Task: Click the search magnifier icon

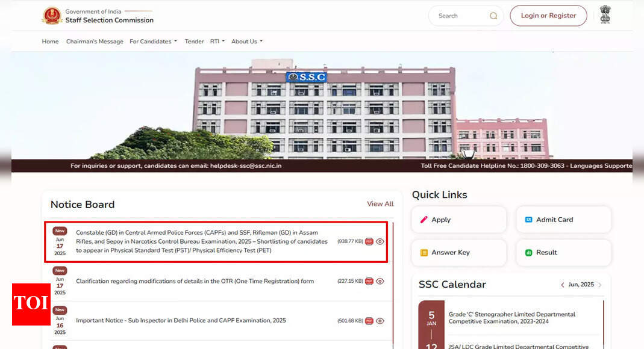Action: tap(493, 16)
